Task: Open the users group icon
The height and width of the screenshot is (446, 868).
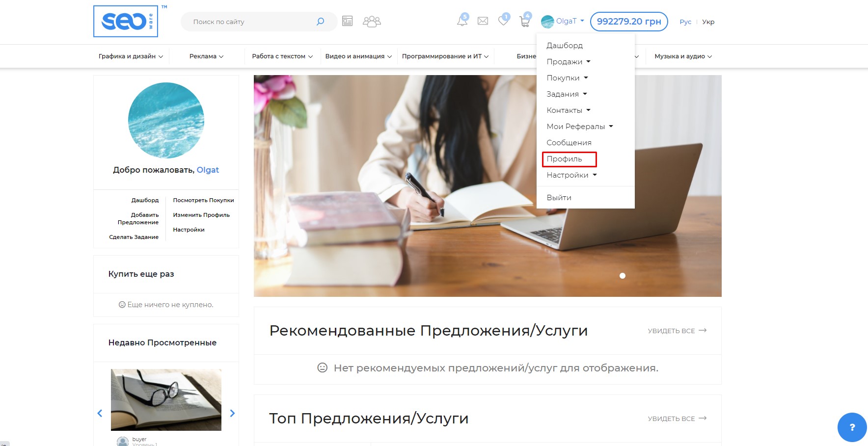Action: click(x=372, y=22)
